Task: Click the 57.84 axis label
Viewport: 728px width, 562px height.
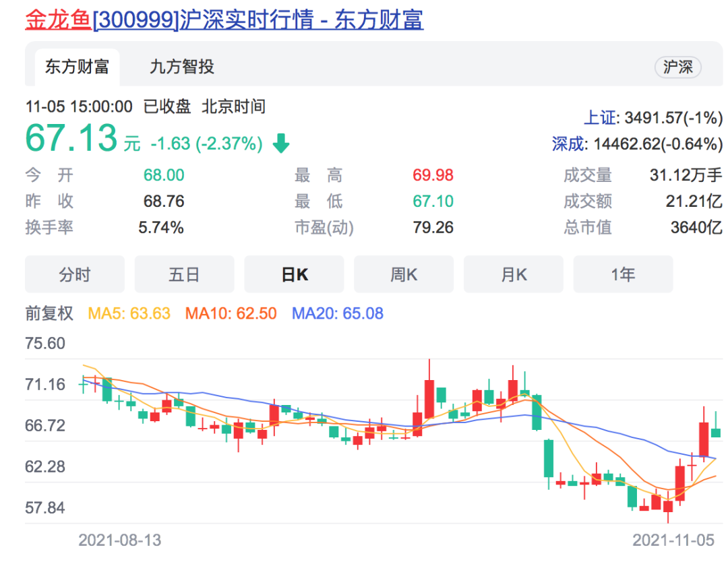Action: [x=45, y=507]
